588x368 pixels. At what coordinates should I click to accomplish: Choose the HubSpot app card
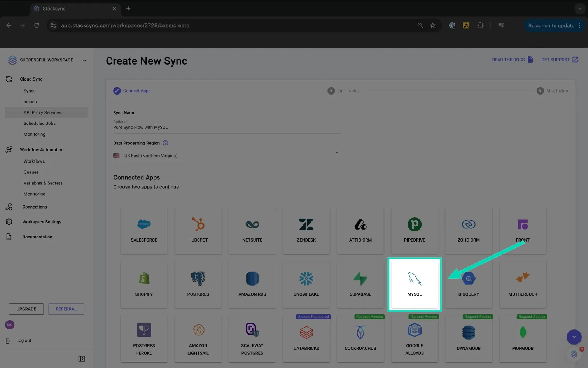point(198,231)
